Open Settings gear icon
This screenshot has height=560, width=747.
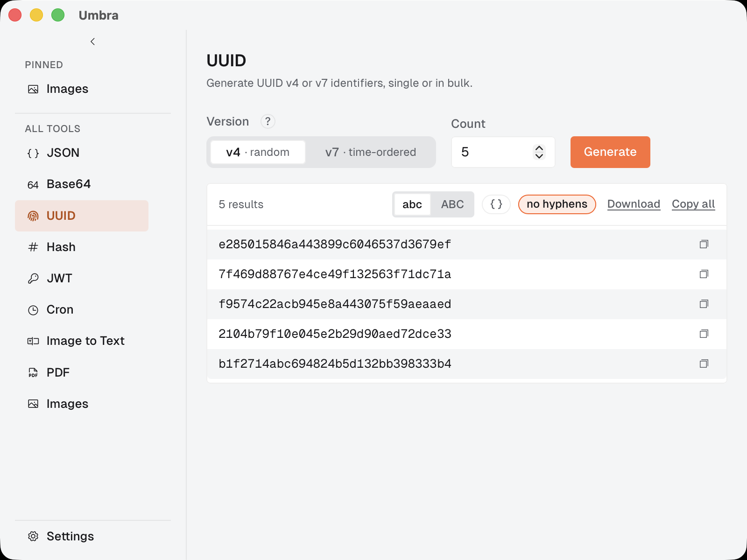click(33, 536)
